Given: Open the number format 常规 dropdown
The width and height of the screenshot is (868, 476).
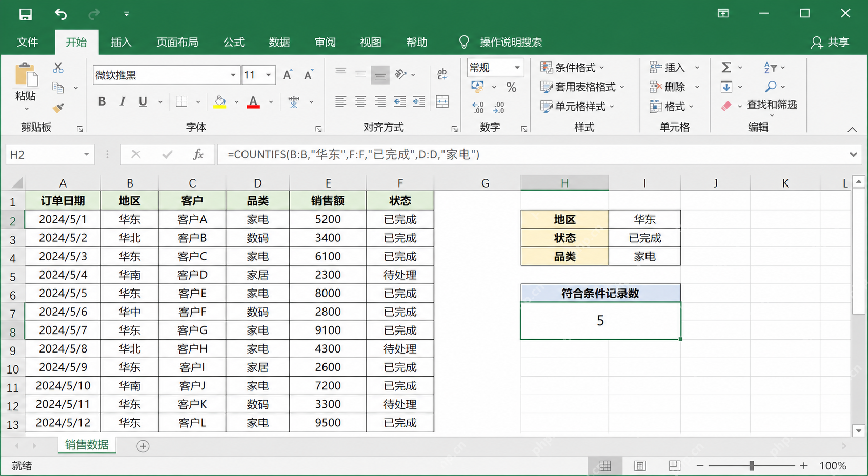Looking at the screenshot, I should point(517,68).
